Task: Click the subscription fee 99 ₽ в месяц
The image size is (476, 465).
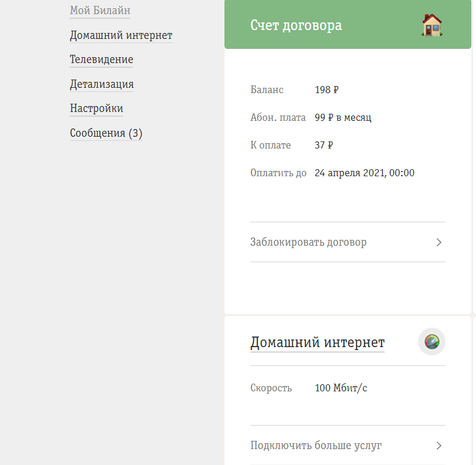Action: tap(343, 117)
